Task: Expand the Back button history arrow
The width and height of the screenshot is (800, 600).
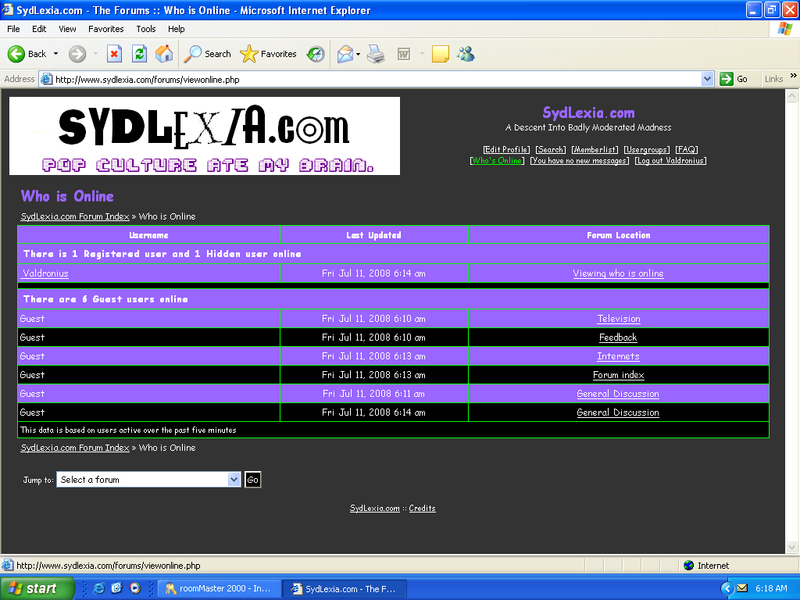Action: click(56, 54)
